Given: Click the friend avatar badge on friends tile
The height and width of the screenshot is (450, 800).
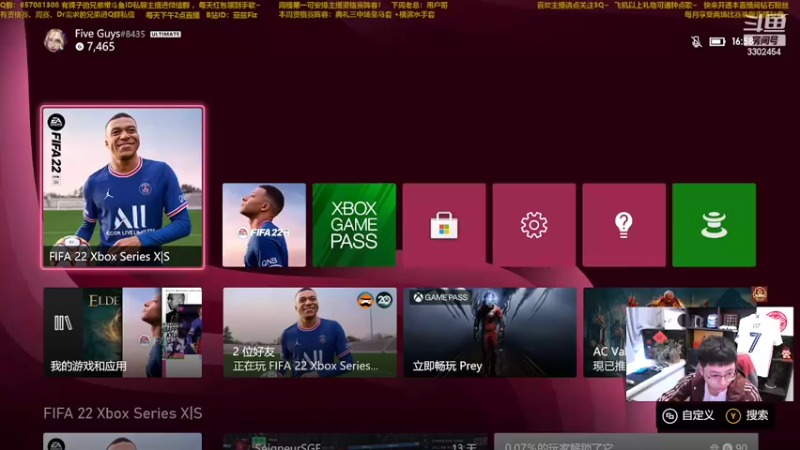Looking at the screenshot, I should point(365,300).
